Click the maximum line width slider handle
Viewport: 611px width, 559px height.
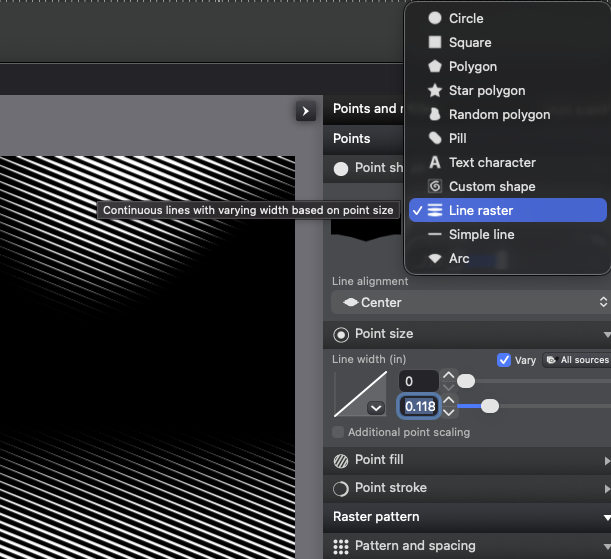(x=490, y=406)
